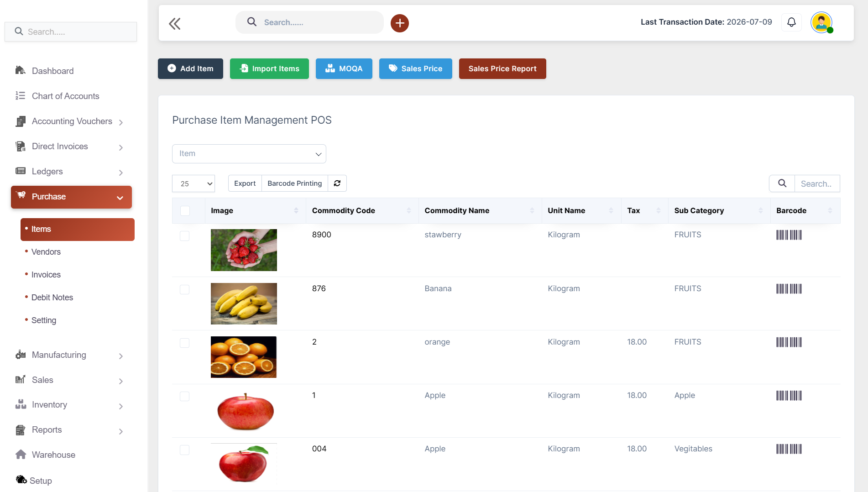The width and height of the screenshot is (868, 492).
Task: Check the Apple code 1 row checkbox
Action: click(184, 396)
